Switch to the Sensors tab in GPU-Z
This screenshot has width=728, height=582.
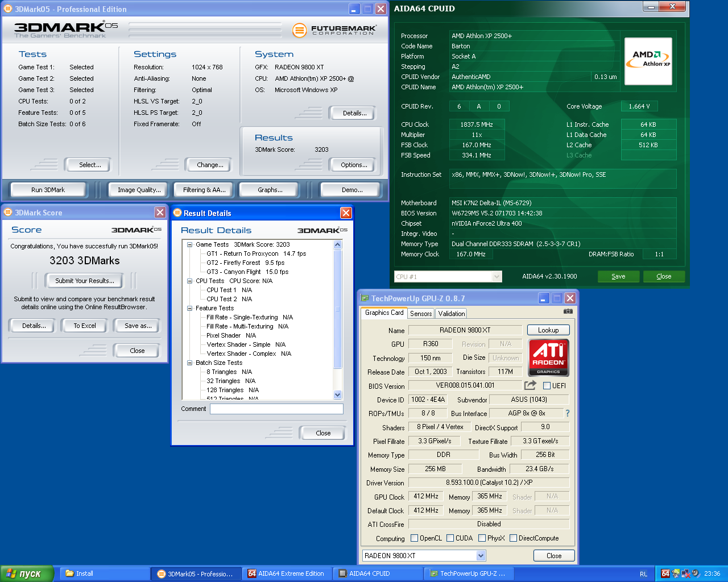[421, 313]
